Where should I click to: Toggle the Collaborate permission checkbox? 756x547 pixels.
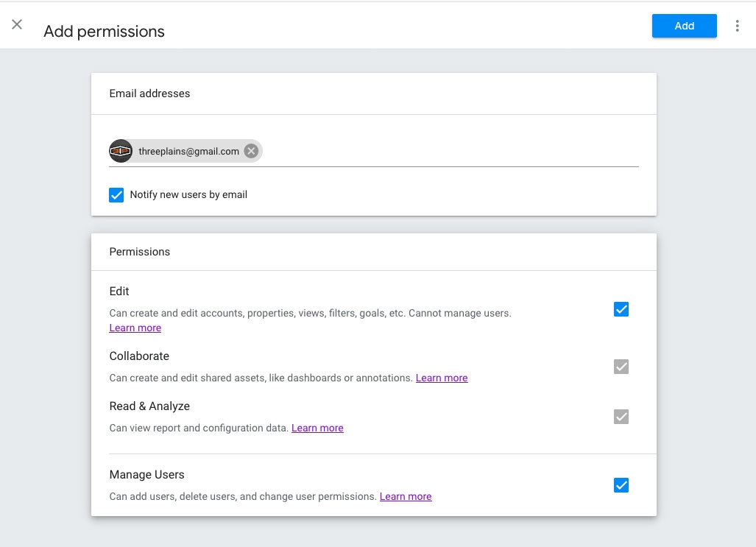click(x=621, y=367)
